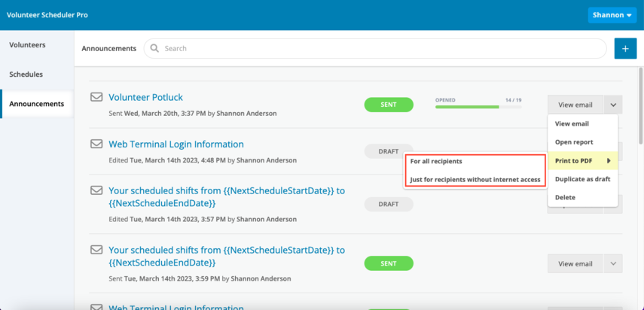Viewport: 644px width, 310px height.
Task: Click the text 'Edited Tue, March 14th 2023, 4:48 PM'
Action: pyautogui.click(x=167, y=160)
